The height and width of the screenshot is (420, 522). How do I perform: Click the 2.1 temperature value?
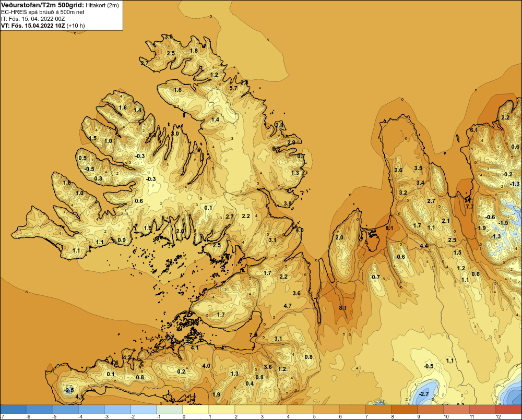445,221
